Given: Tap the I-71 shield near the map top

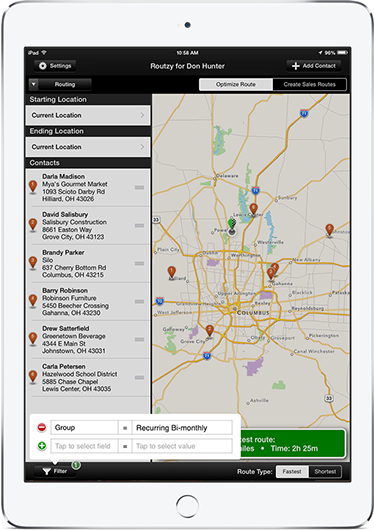Looking at the screenshot, I should click(304, 113).
